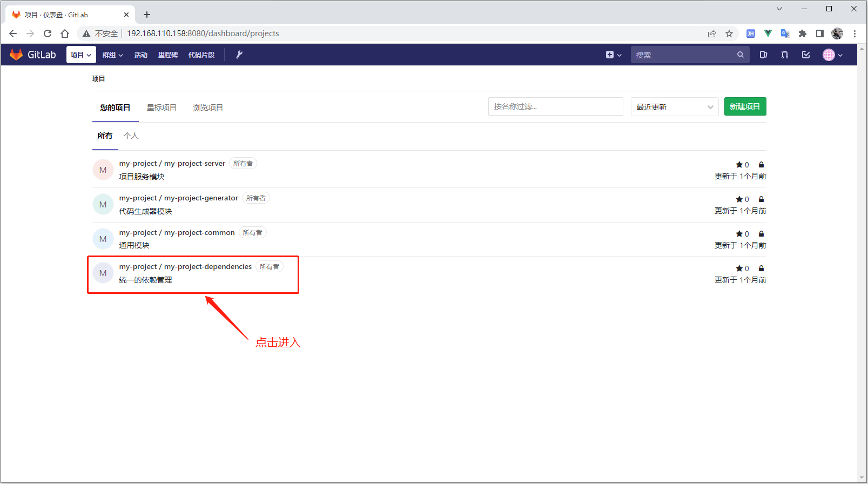The width and height of the screenshot is (868, 484).
Task: Open my-project / my-project-common link
Action: pos(177,233)
